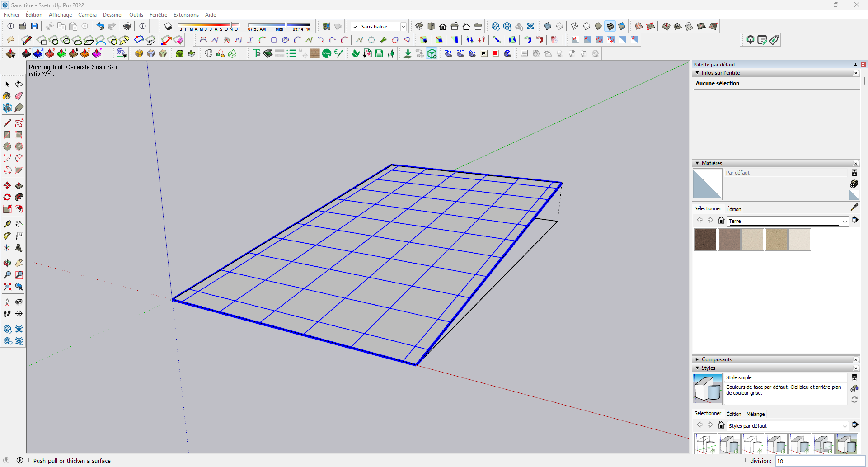This screenshot has height=467, width=868.
Task: Click the Undo arrow icon
Action: click(100, 26)
